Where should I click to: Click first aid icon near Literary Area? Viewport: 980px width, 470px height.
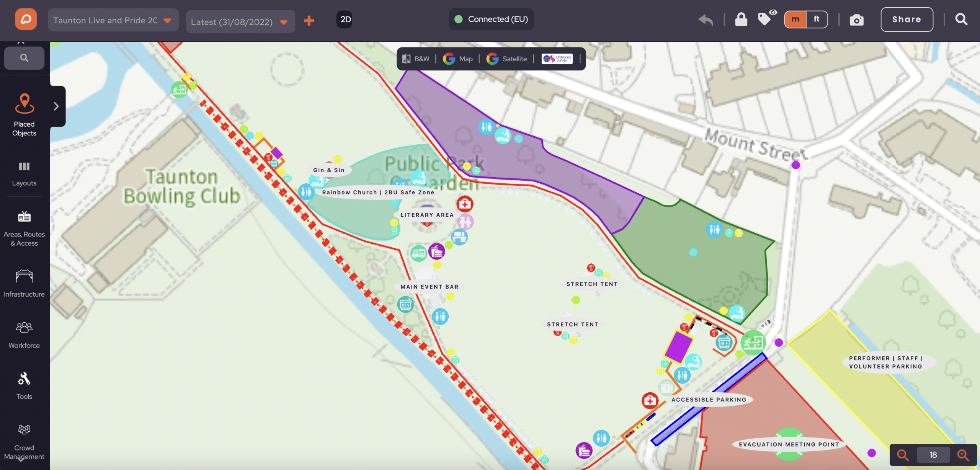(x=465, y=204)
